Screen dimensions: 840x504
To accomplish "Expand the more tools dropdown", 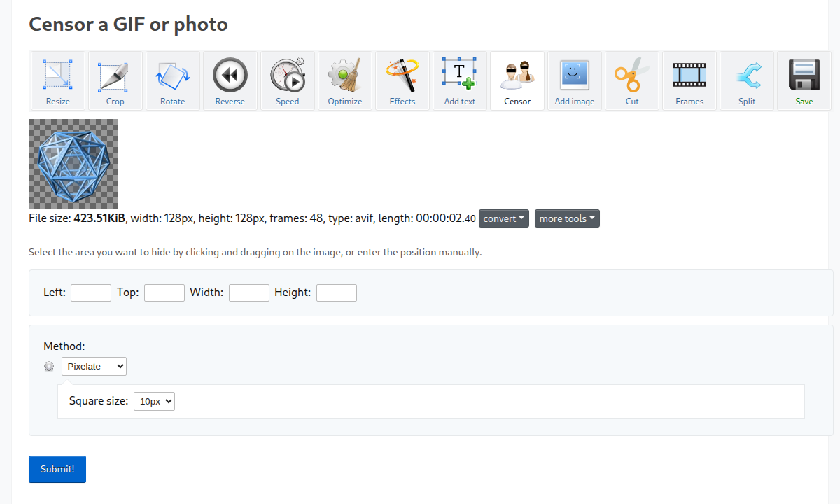I will [x=567, y=218].
